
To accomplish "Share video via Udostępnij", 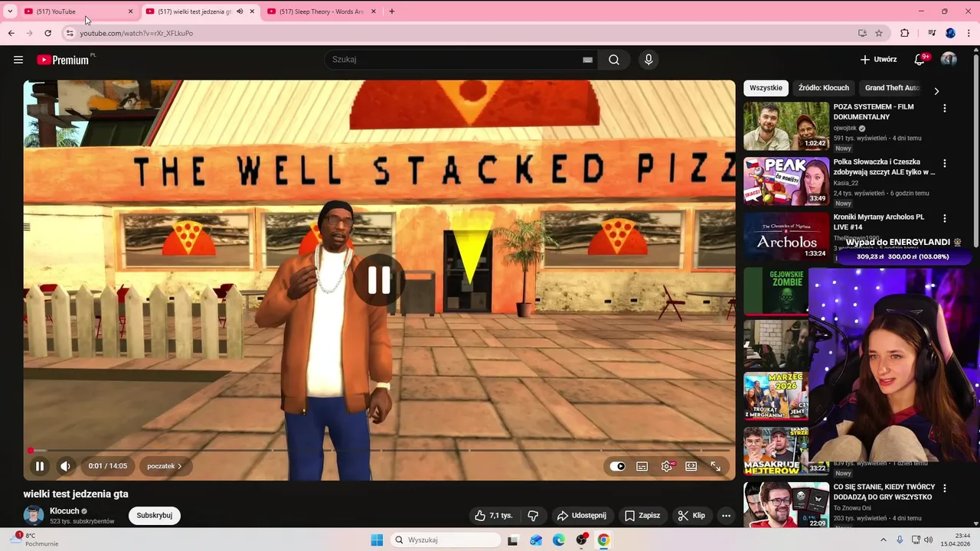I will point(582,516).
